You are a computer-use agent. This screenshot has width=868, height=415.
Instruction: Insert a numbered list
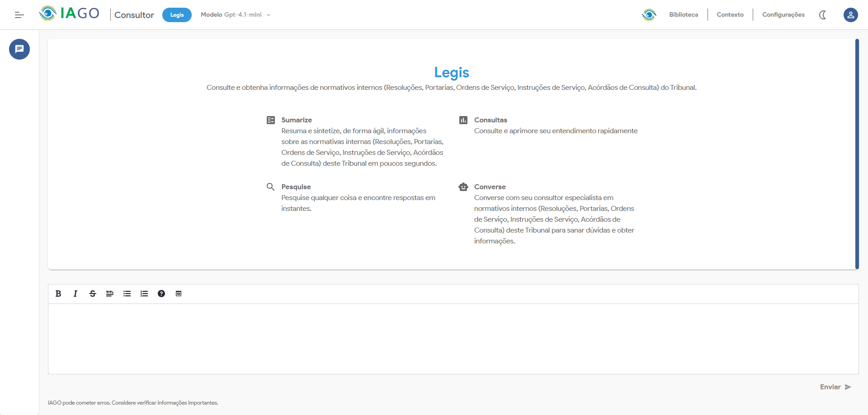(x=144, y=294)
